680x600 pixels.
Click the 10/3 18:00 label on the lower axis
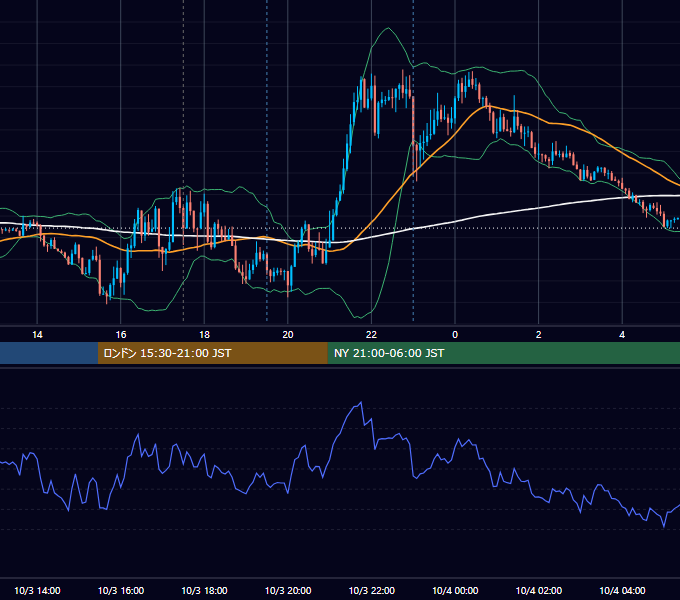(204, 590)
